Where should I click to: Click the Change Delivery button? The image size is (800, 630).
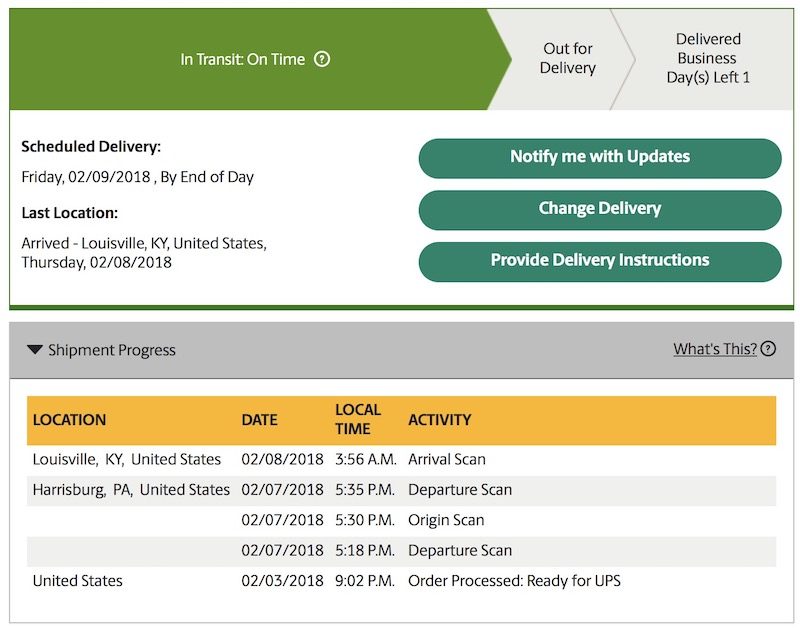(600, 209)
